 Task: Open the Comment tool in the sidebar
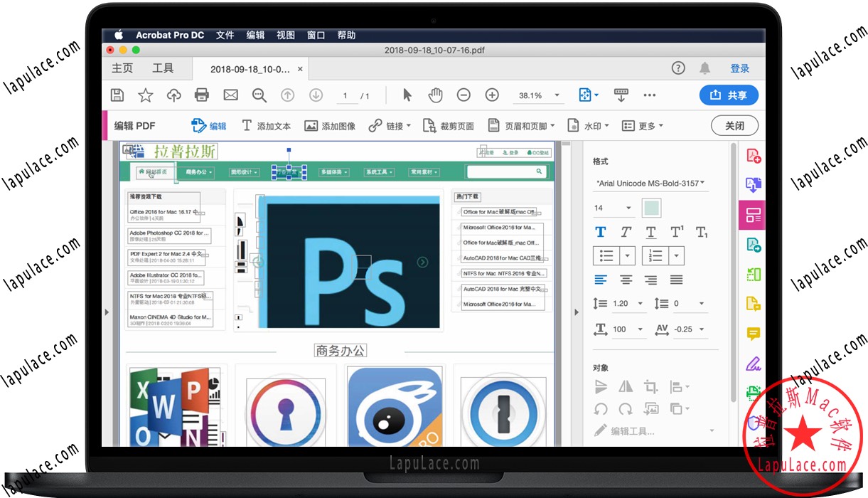click(x=754, y=332)
